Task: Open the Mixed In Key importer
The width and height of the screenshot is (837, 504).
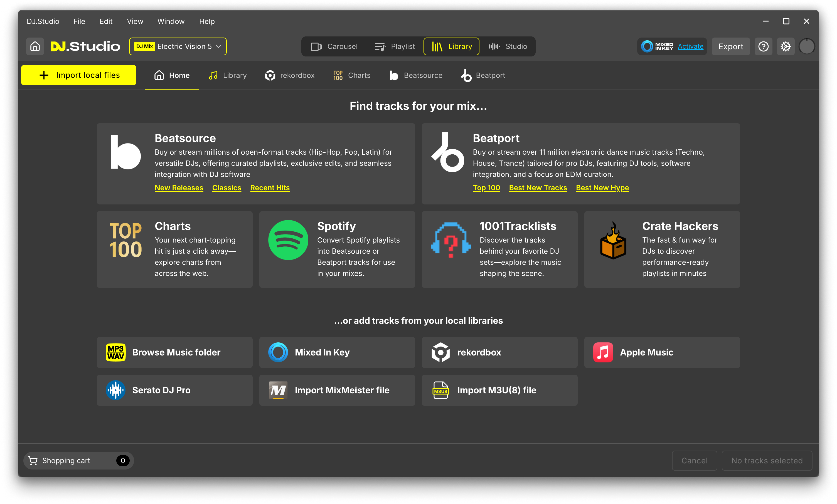Action: tap(337, 352)
